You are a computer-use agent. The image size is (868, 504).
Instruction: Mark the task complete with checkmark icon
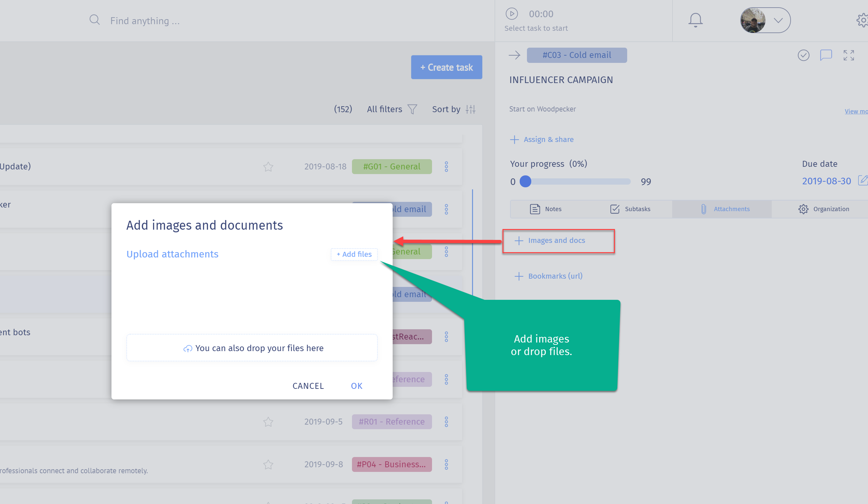click(803, 55)
